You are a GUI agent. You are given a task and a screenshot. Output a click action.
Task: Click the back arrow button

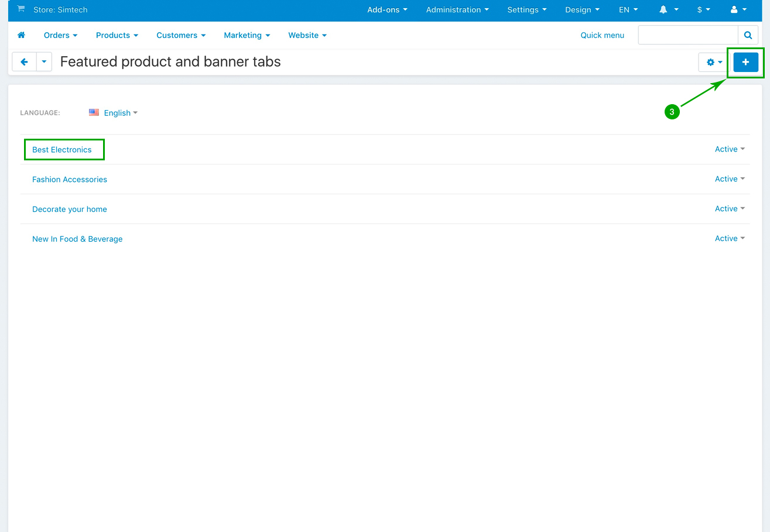pos(24,61)
